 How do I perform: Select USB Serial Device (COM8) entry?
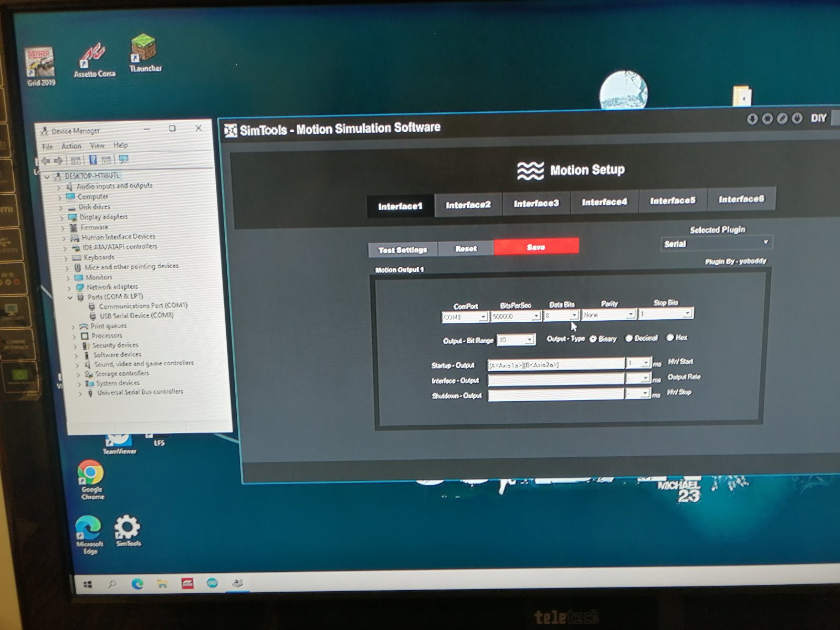(x=136, y=316)
